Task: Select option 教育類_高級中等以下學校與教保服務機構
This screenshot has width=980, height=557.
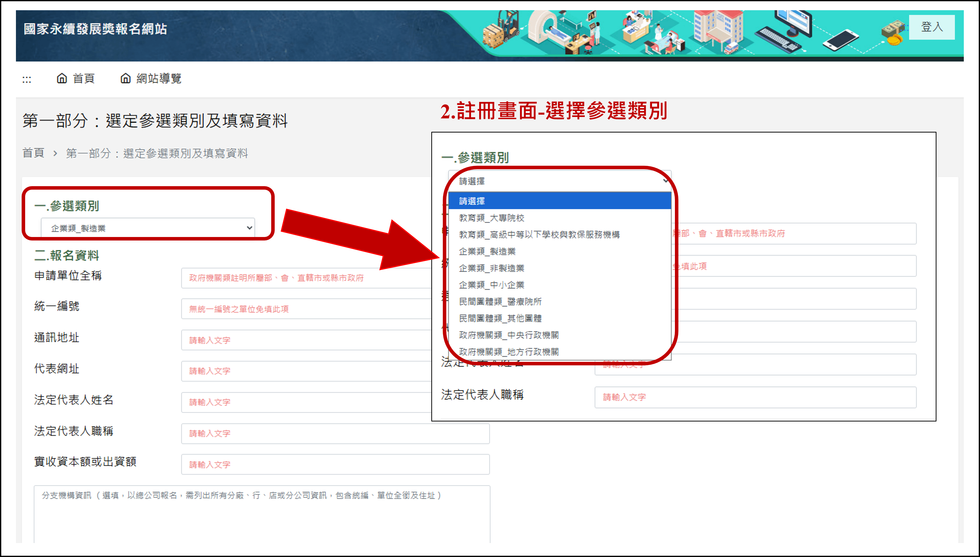Action: pos(560,235)
